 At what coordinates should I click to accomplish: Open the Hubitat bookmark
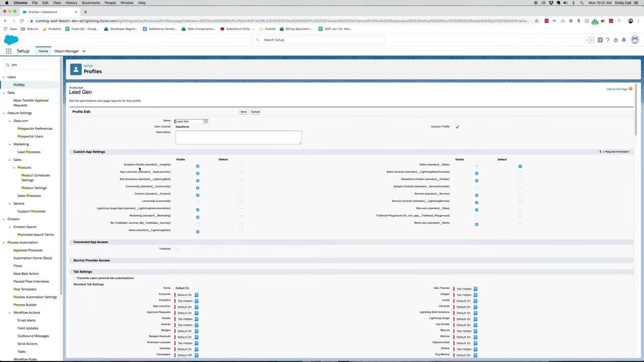[268, 29]
